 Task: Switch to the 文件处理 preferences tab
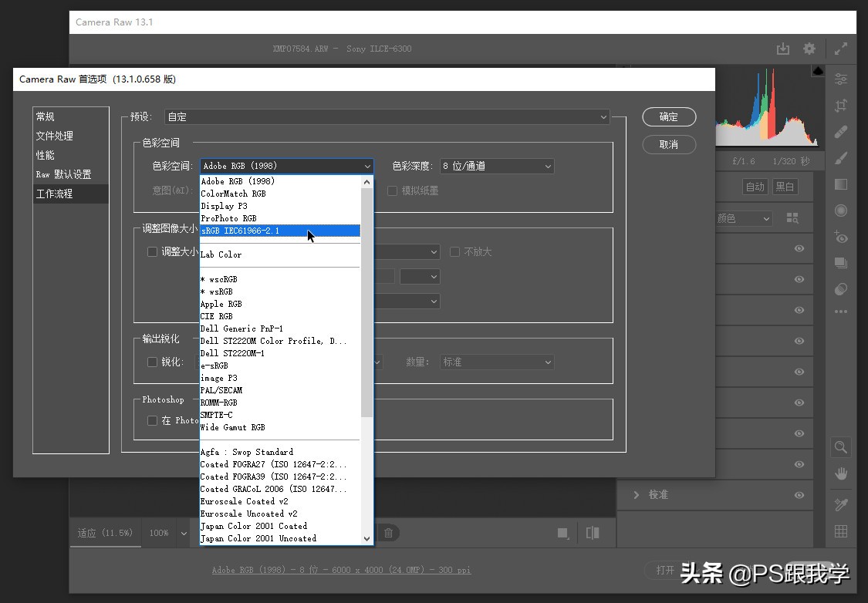[x=55, y=136]
